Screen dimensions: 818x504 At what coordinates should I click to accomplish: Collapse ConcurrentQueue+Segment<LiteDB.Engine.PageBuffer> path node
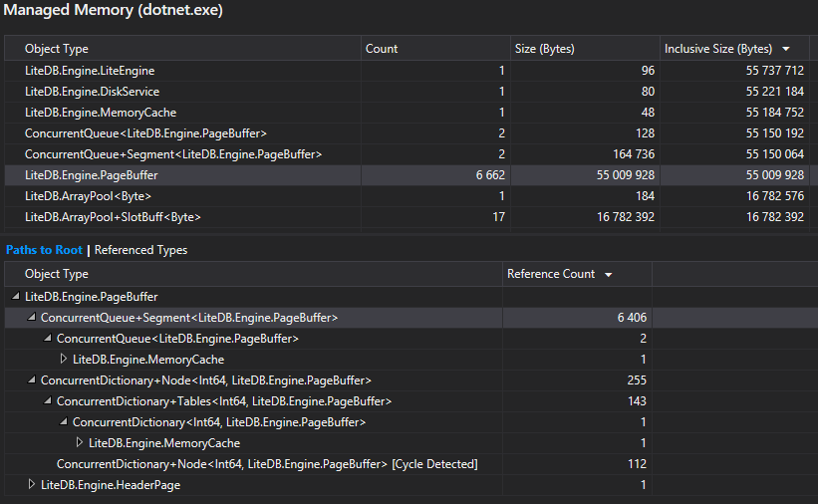(32, 317)
